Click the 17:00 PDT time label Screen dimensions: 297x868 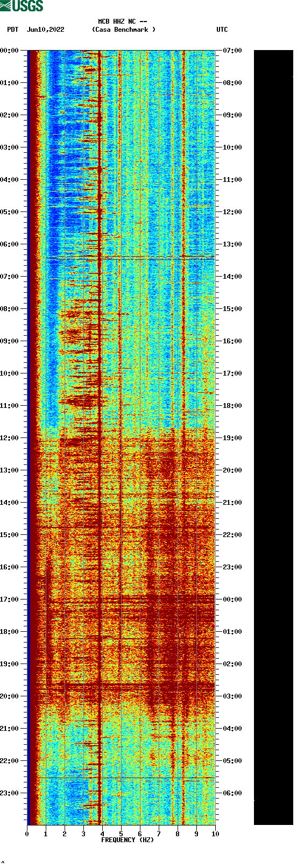click(x=10, y=599)
